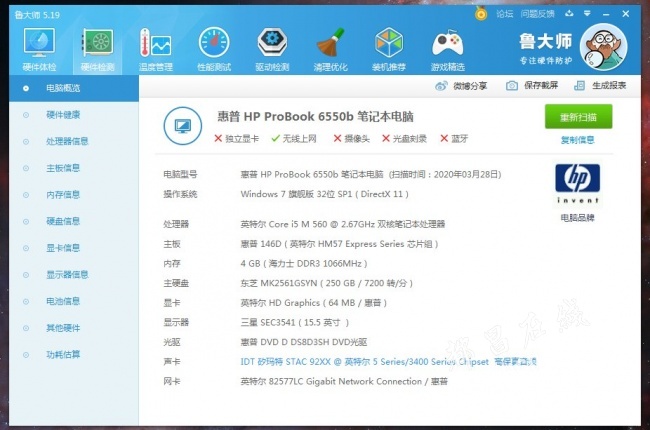Click the 鲁大师 5.19 window title
The height and width of the screenshot is (430, 650).
[37, 15]
